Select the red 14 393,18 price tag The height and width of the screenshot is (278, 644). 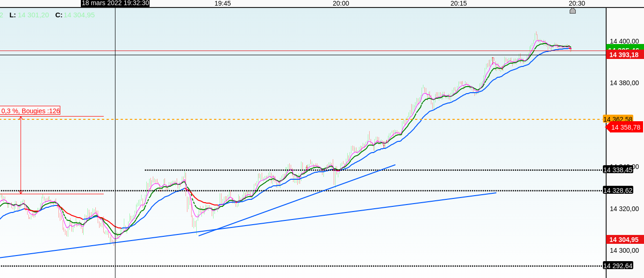tap(625, 55)
